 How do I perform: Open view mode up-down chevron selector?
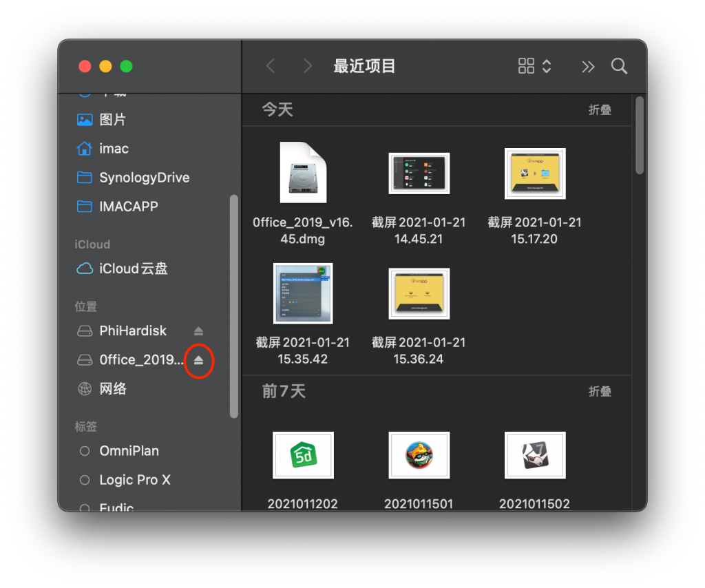click(546, 66)
